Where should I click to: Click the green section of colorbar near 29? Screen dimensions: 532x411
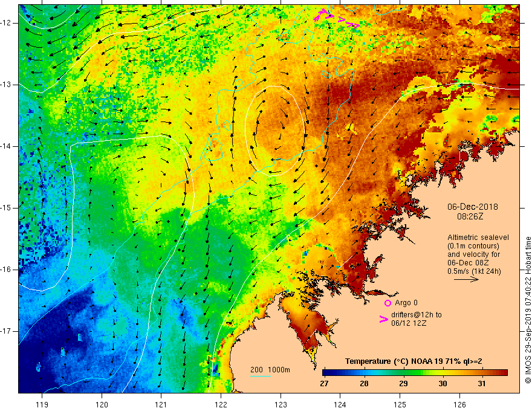pyautogui.click(x=403, y=372)
